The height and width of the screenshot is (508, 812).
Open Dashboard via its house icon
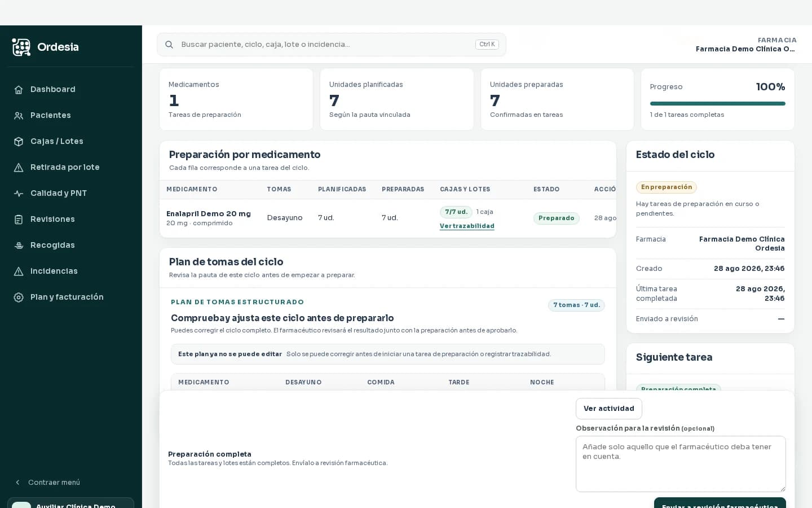coord(19,90)
